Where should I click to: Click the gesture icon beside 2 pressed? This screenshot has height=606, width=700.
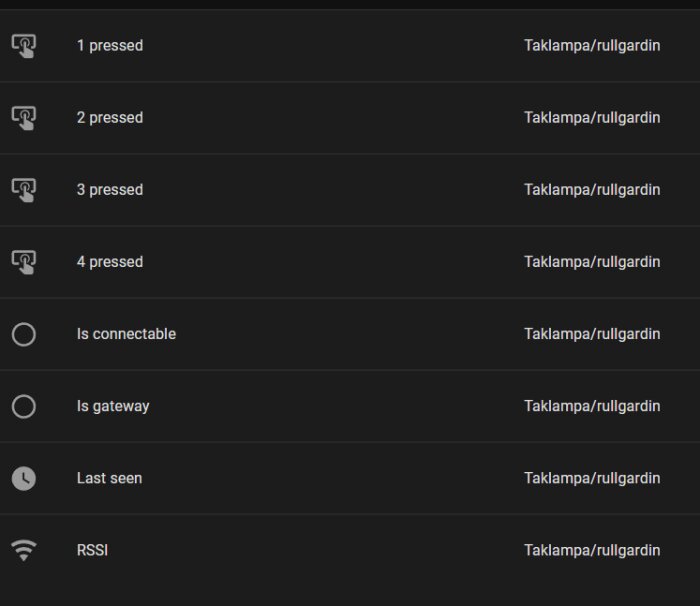tap(24, 118)
